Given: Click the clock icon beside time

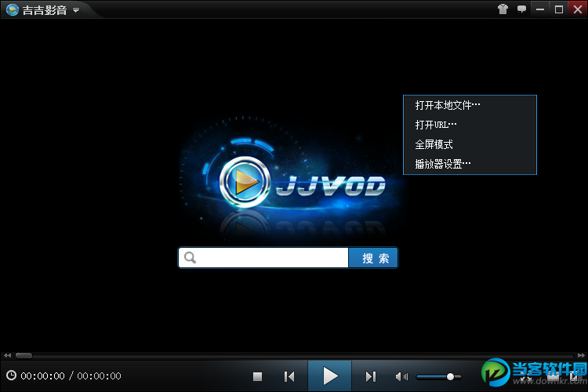Looking at the screenshot, I should click(11, 375).
